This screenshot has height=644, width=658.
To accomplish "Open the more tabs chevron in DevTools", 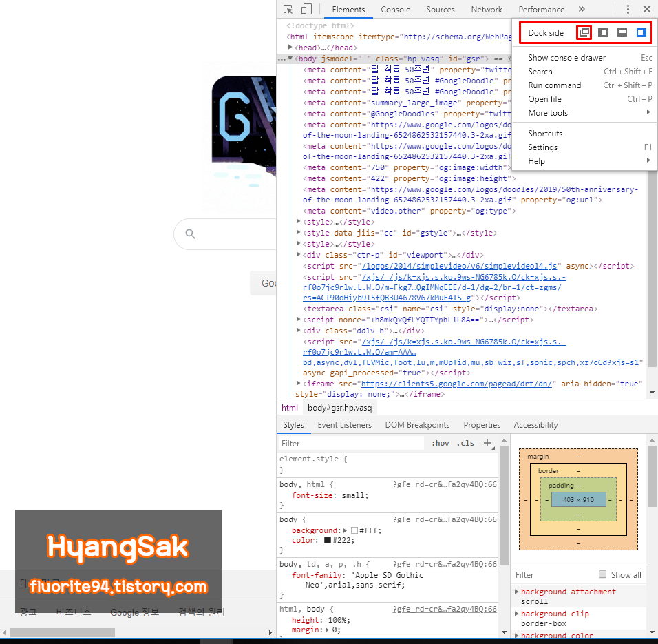I will tap(581, 9).
